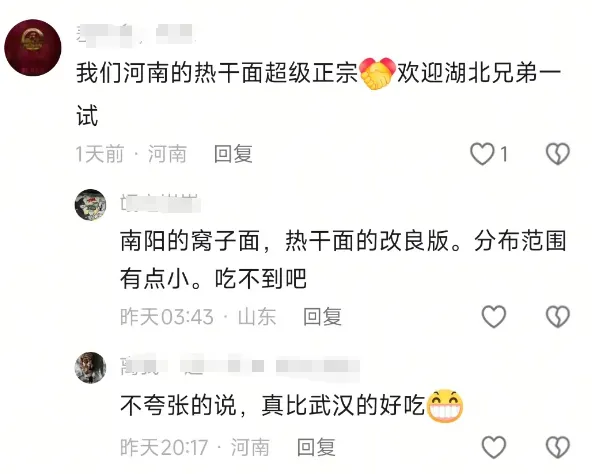This screenshot has height=474, width=592.
Task: Like the Nanyang wozi noodles reply
Action: tap(493, 317)
